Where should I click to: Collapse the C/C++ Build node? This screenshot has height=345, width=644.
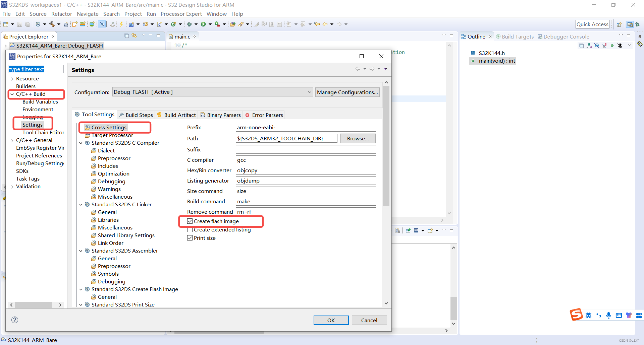(x=12, y=94)
